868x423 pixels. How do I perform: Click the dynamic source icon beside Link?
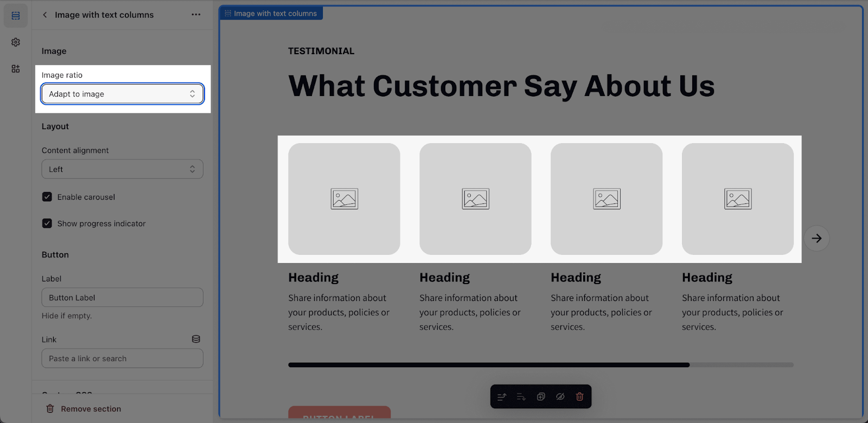coord(196,339)
